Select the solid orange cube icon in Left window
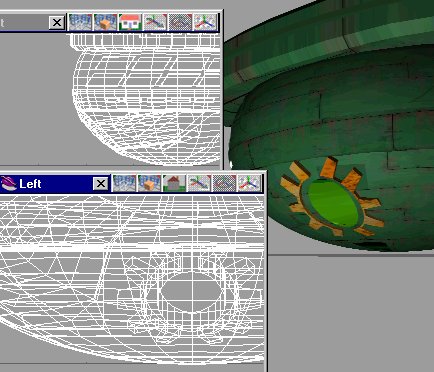This screenshot has width=434, height=372. [149, 183]
